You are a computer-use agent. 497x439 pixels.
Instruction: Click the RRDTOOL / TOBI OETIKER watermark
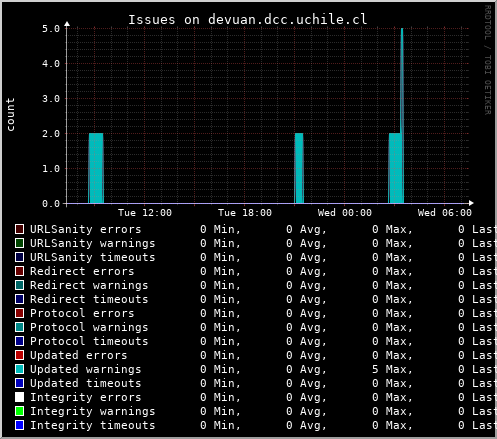[488, 60]
